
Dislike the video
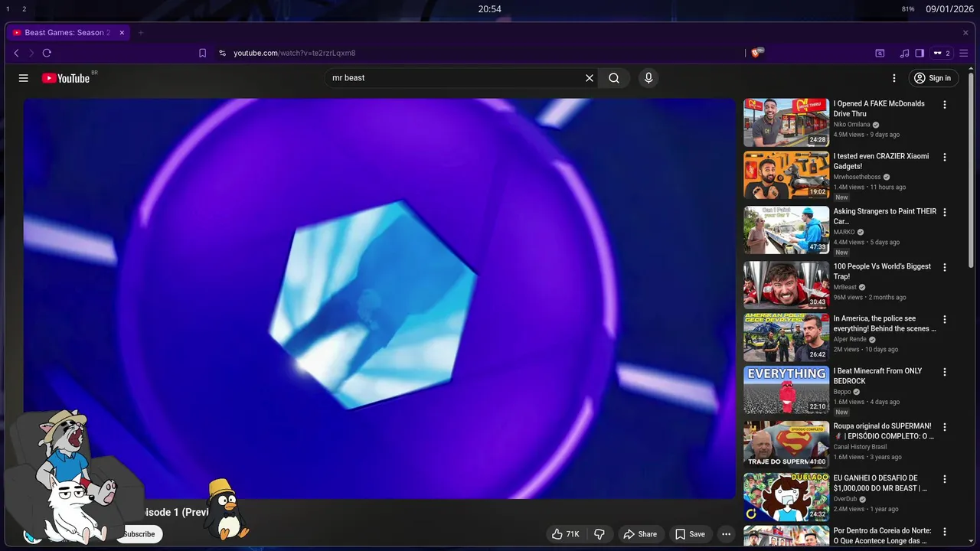pos(599,534)
